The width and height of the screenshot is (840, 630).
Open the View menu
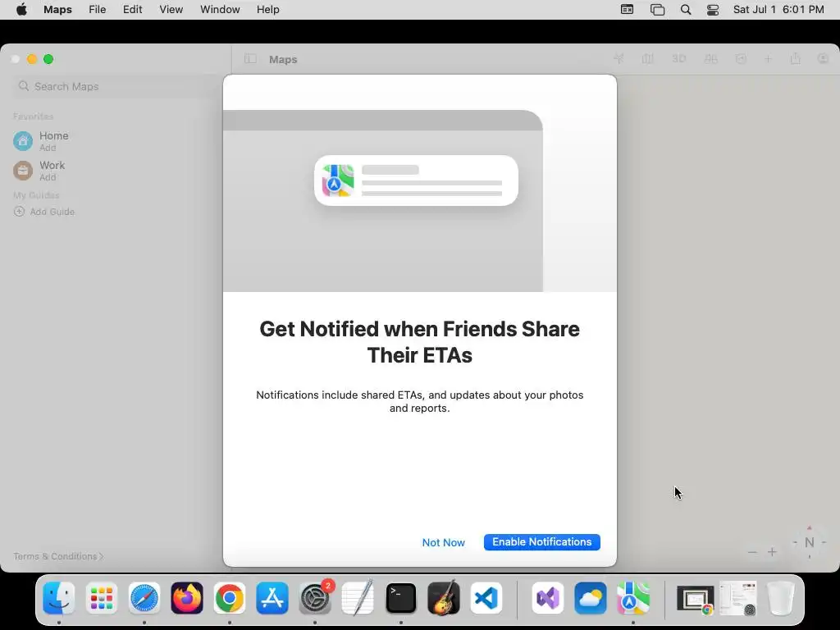pos(171,10)
